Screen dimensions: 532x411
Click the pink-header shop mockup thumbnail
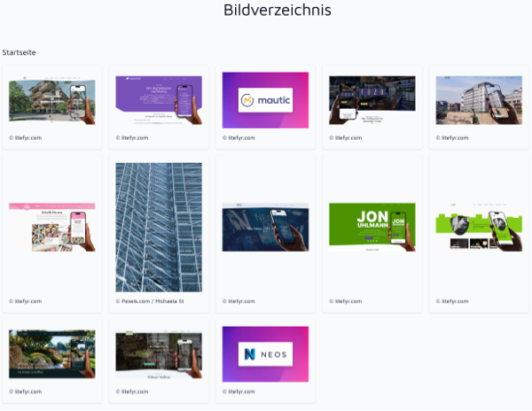coord(51,228)
